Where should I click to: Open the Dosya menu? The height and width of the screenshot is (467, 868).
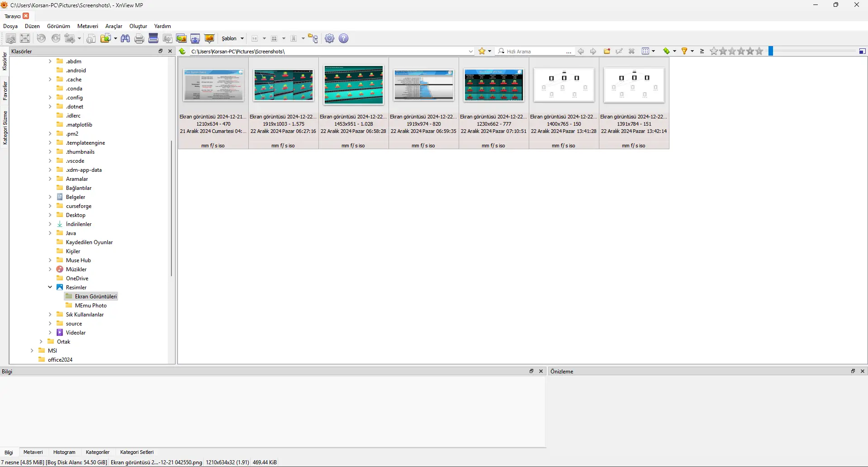coord(10,26)
